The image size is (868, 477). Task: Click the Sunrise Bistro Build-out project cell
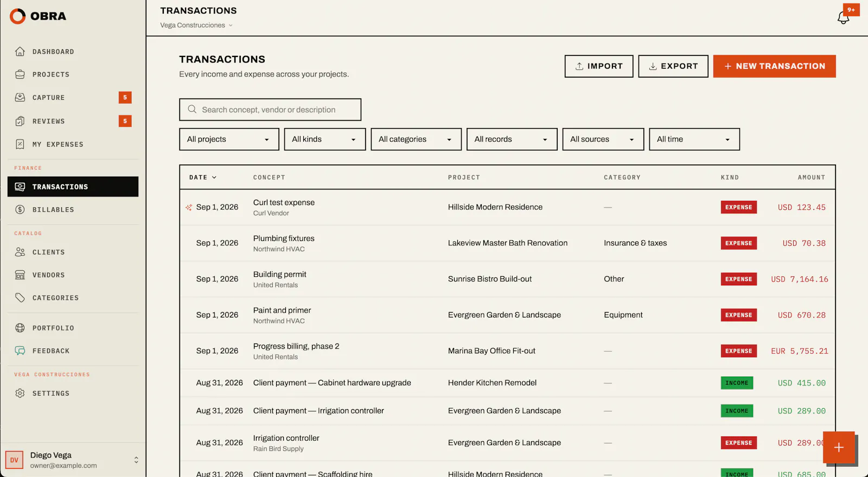(490, 279)
